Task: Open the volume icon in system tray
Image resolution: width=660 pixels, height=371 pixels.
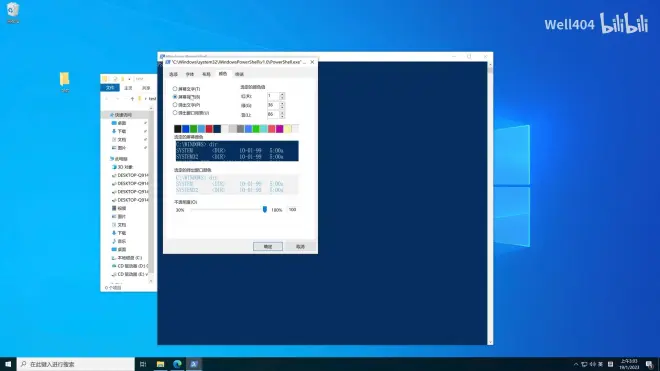Action: [x=592, y=364]
